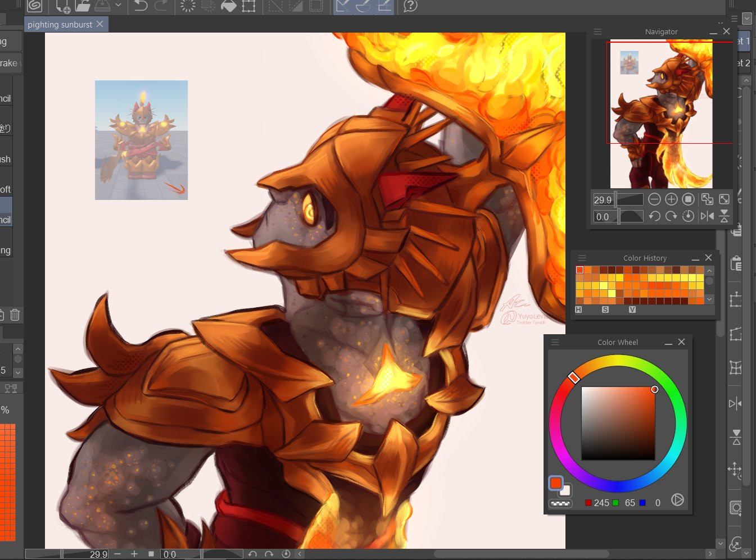The height and width of the screenshot is (560, 756).
Task: Deselect using the dashed diagonal icon
Action: pyautogui.click(x=275, y=6)
